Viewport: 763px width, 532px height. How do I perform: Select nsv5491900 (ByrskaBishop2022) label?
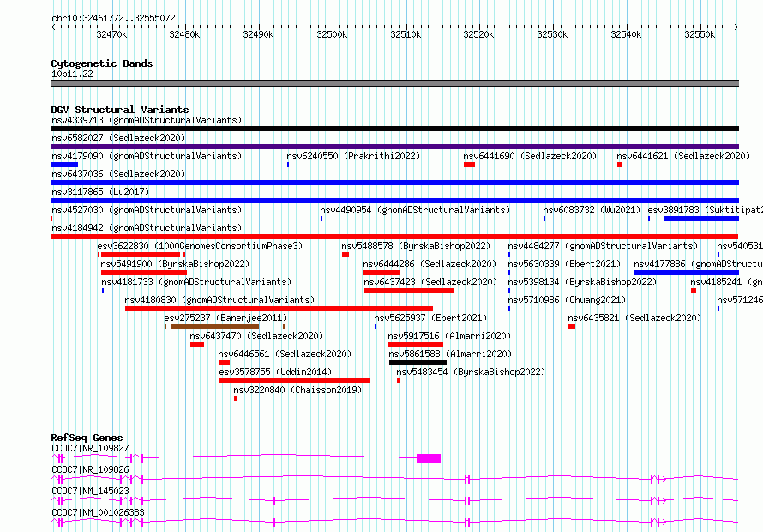(x=175, y=264)
